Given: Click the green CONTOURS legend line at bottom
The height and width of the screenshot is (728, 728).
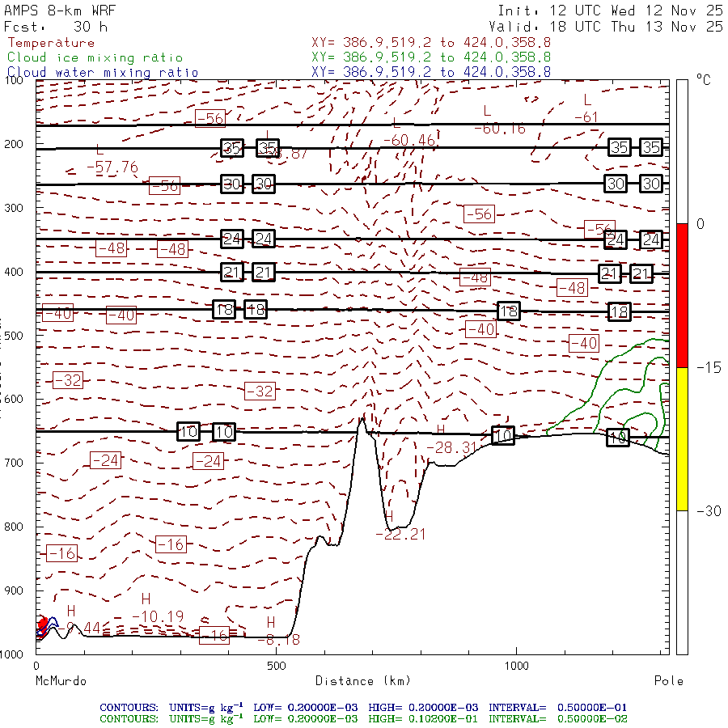Looking at the screenshot, I should [x=363, y=719].
